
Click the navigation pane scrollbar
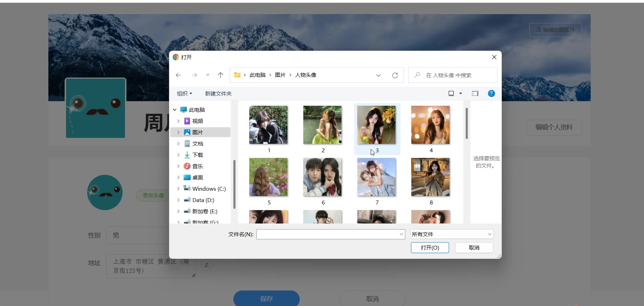[x=234, y=184]
